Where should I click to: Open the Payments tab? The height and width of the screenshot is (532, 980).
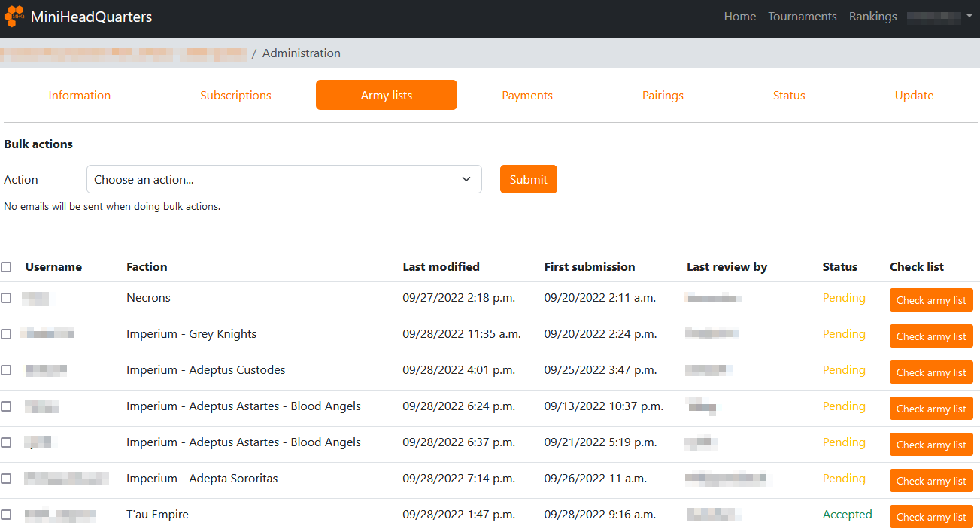527,96
